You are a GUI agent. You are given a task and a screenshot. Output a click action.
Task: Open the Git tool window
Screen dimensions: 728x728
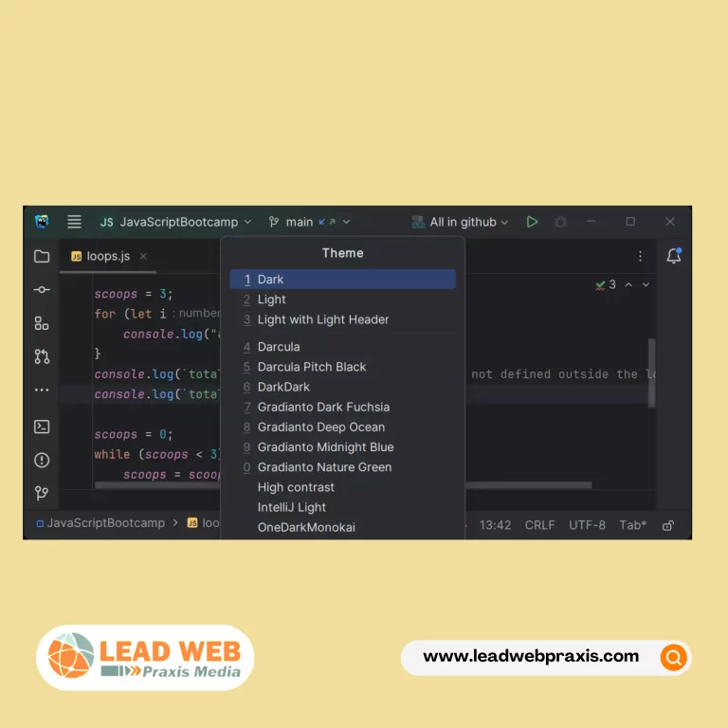42,493
